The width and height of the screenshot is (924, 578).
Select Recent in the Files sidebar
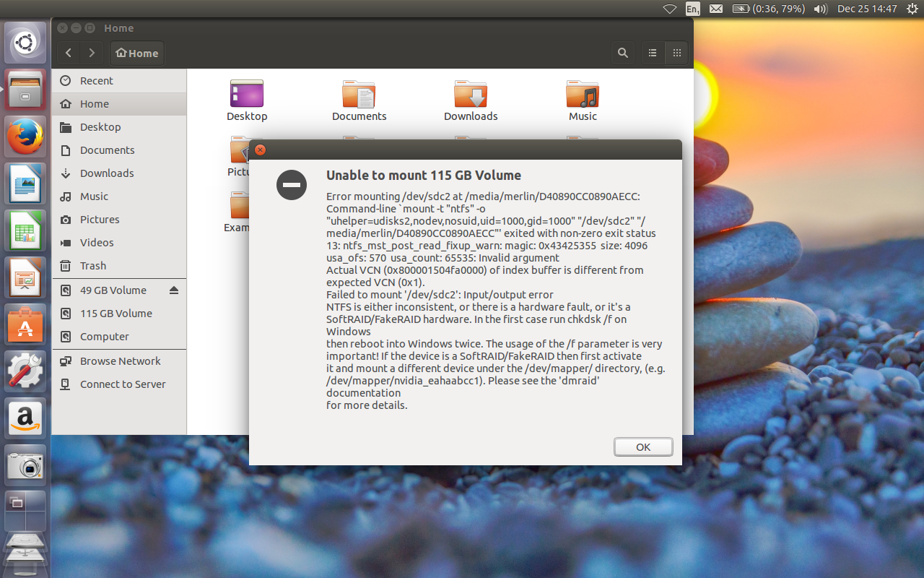coord(119,81)
